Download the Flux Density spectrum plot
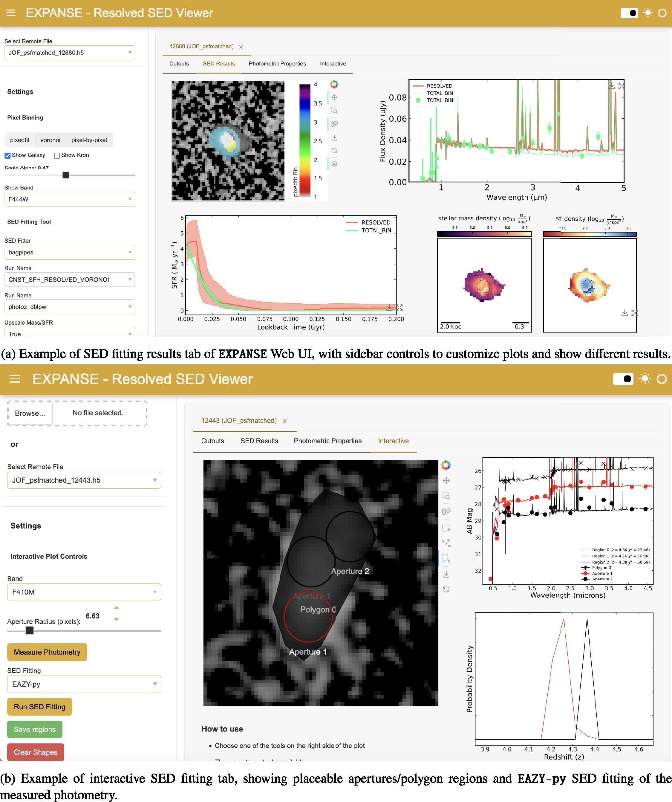This screenshot has width=672, height=802. 612,86
